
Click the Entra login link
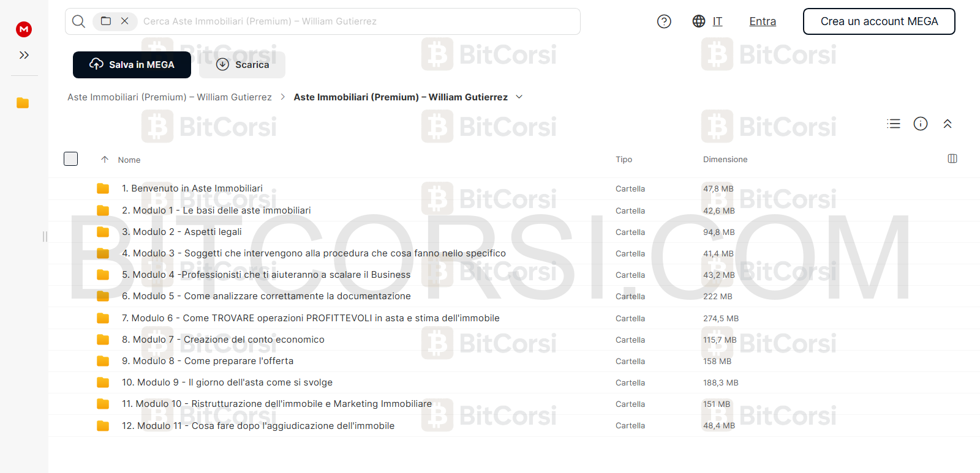tap(763, 21)
